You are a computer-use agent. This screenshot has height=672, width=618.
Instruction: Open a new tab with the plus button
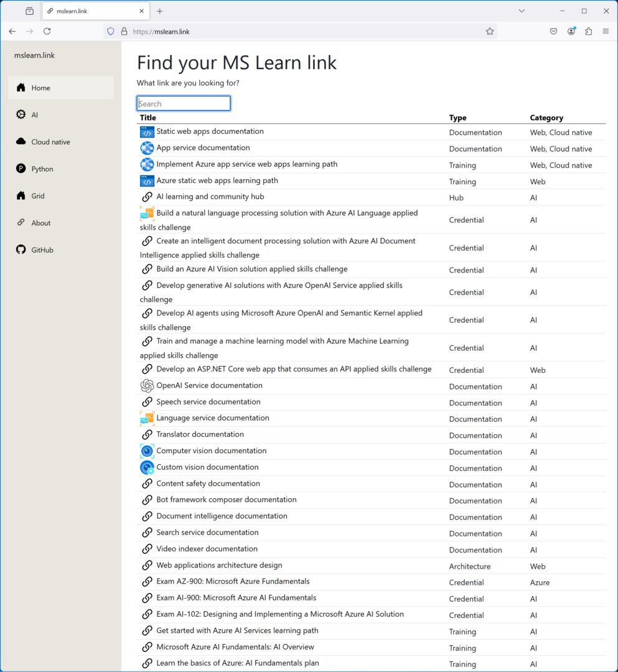(160, 11)
